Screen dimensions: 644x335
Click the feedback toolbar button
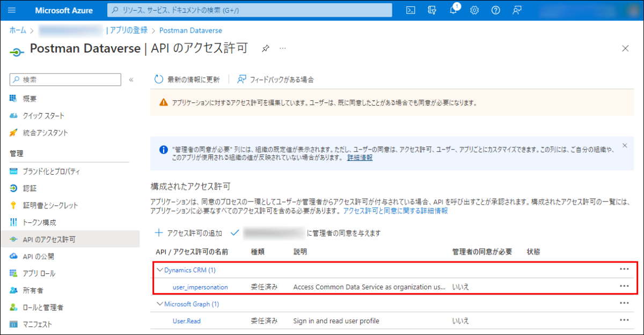tap(275, 79)
